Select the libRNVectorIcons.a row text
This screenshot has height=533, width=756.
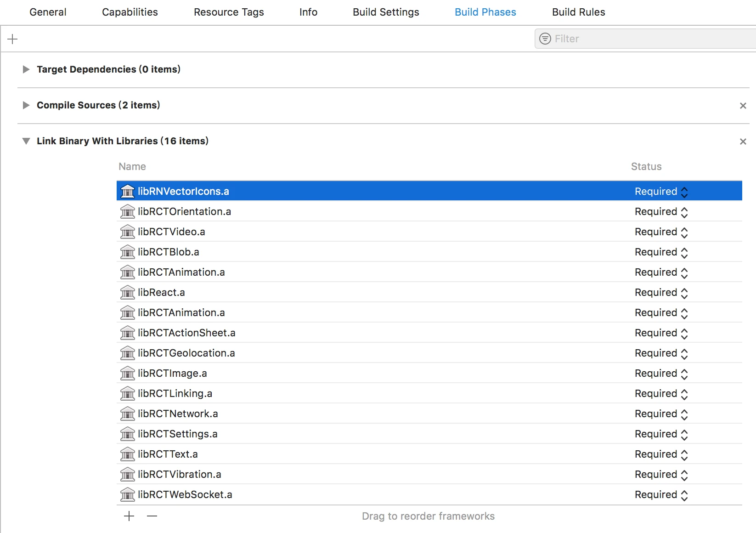[183, 191]
